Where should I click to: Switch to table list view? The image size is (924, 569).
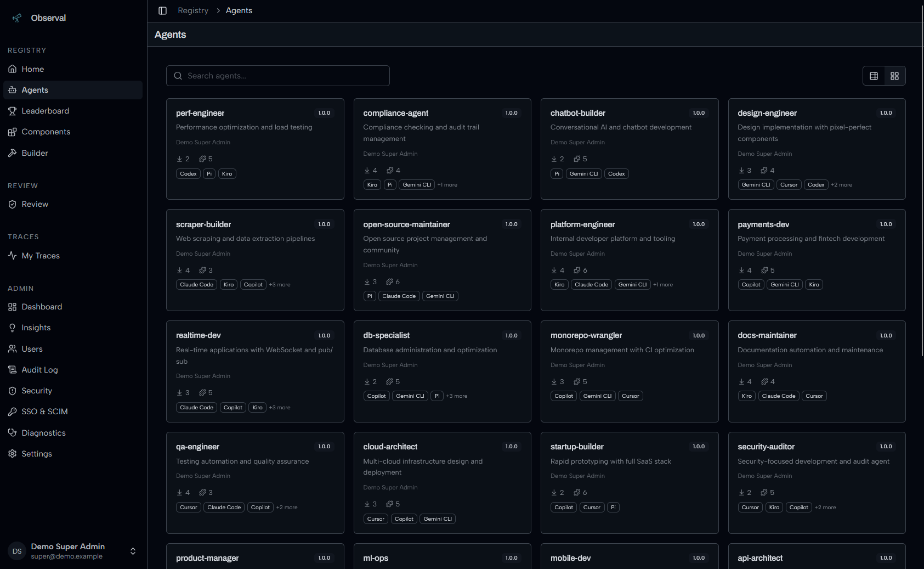tap(874, 76)
